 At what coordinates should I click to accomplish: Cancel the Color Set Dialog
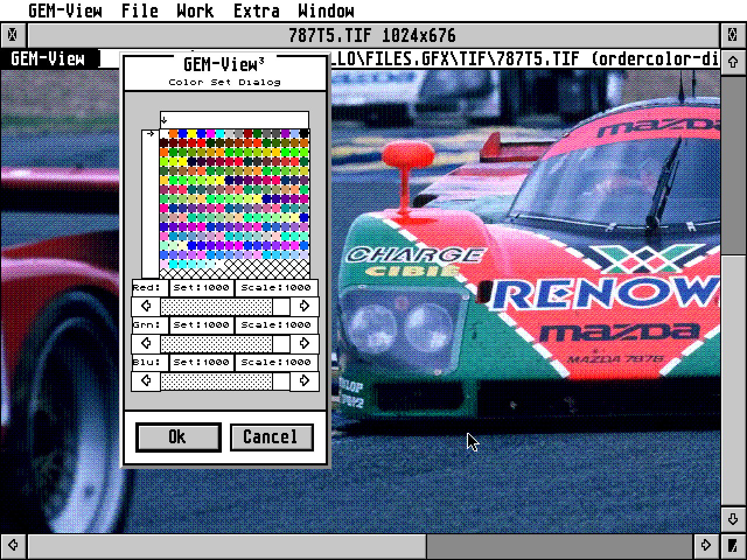coord(271,437)
